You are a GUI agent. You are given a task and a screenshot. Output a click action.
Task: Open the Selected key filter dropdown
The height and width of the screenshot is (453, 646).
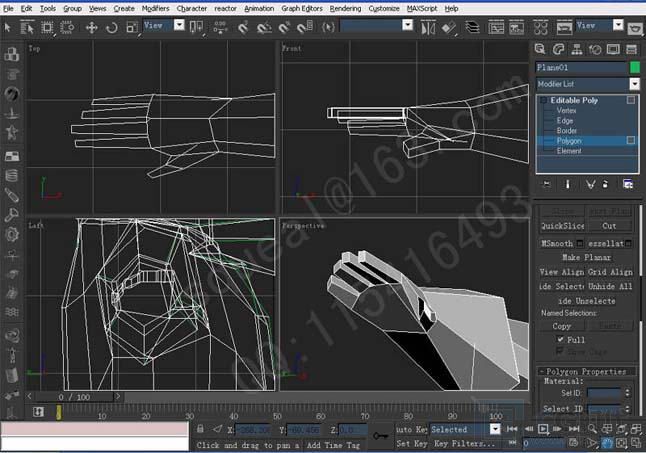coord(495,429)
